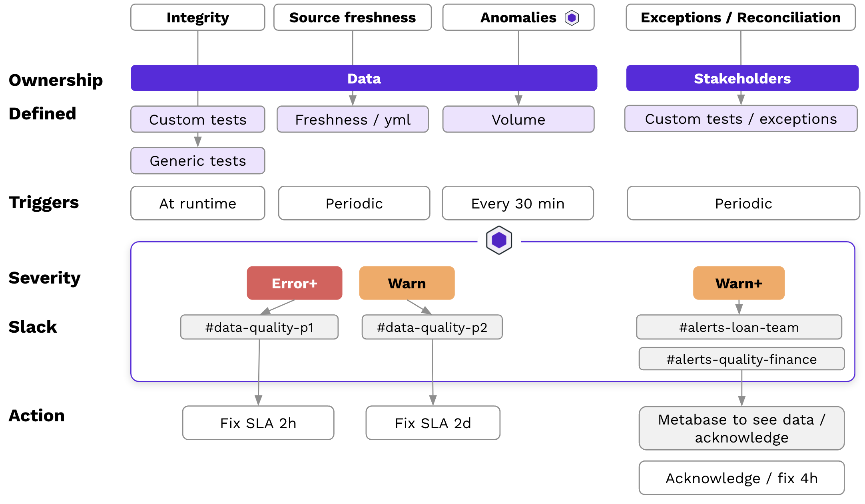Click the #data-quality-p1 Slack channel
This screenshot has width=865, height=504.
(259, 327)
